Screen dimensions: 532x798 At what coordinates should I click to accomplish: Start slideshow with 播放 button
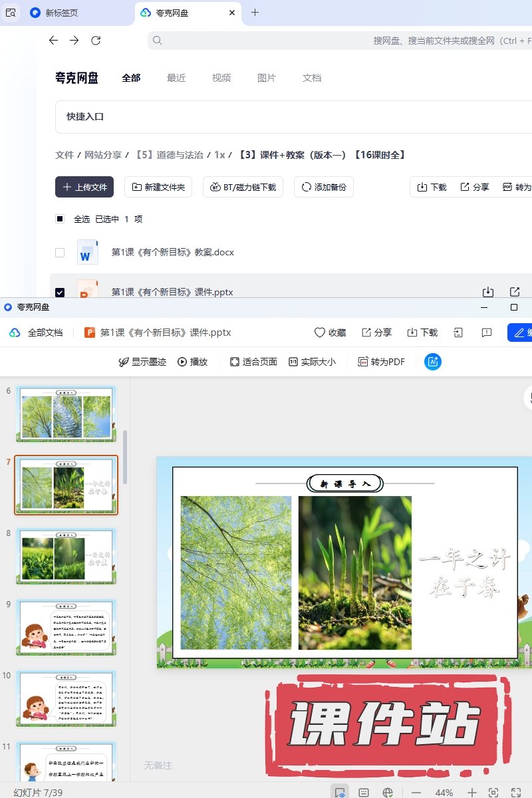[x=192, y=362]
